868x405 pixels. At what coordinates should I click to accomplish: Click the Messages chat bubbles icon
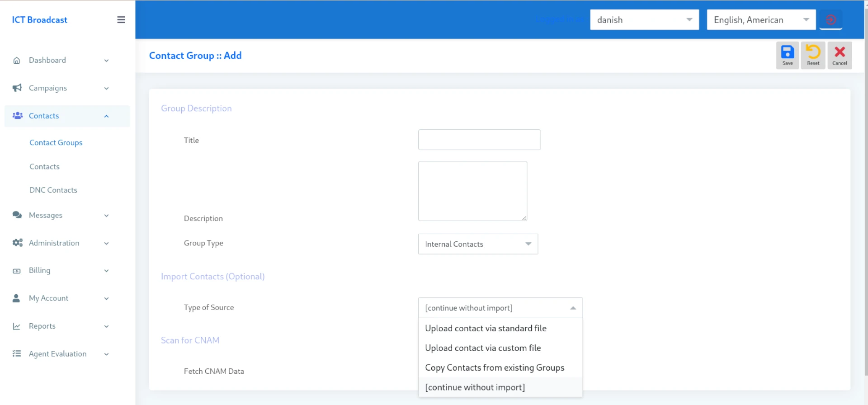pyautogui.click(x=17, y=215)
